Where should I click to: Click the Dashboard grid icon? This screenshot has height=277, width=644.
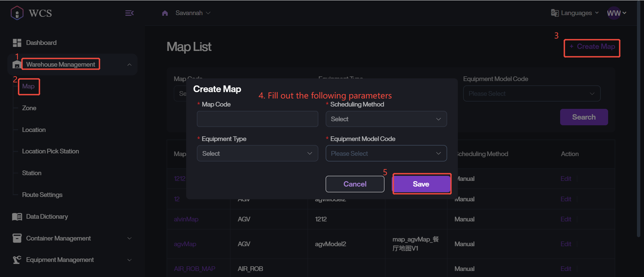point(17,43)
